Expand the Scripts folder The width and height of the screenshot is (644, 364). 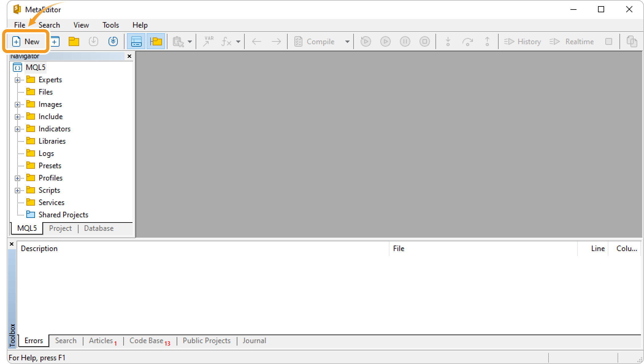(x=17, y=191)
